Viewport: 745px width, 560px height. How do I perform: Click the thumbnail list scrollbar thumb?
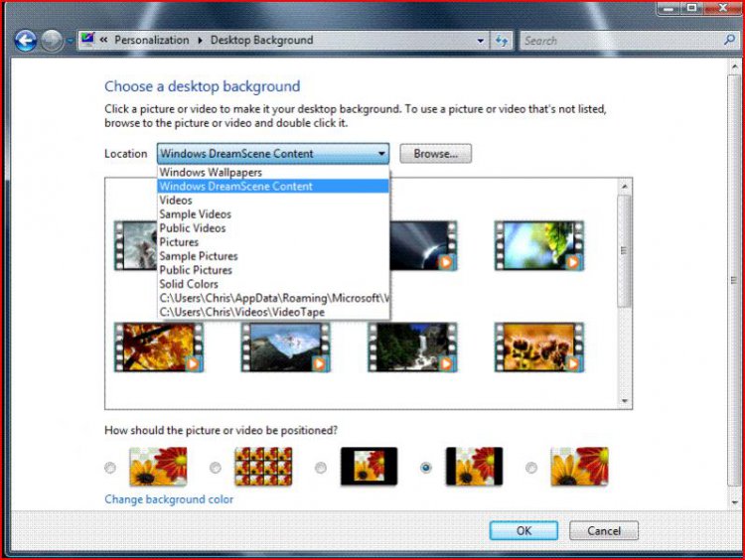coord(625,250)
